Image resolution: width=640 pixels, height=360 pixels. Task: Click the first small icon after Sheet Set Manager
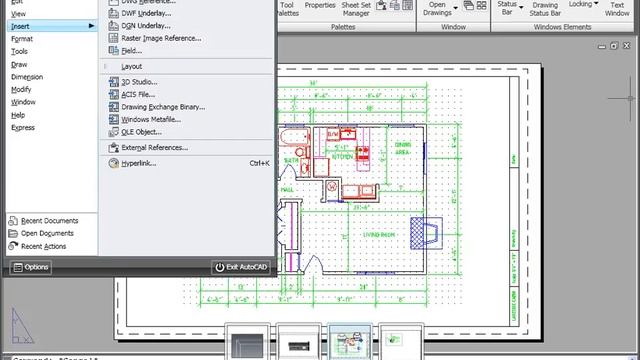pyautogui.click(x=382, y=5)
